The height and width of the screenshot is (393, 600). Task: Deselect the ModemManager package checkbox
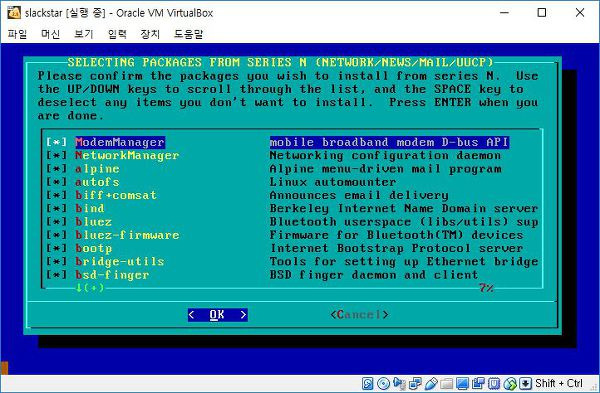coord(56,142)
